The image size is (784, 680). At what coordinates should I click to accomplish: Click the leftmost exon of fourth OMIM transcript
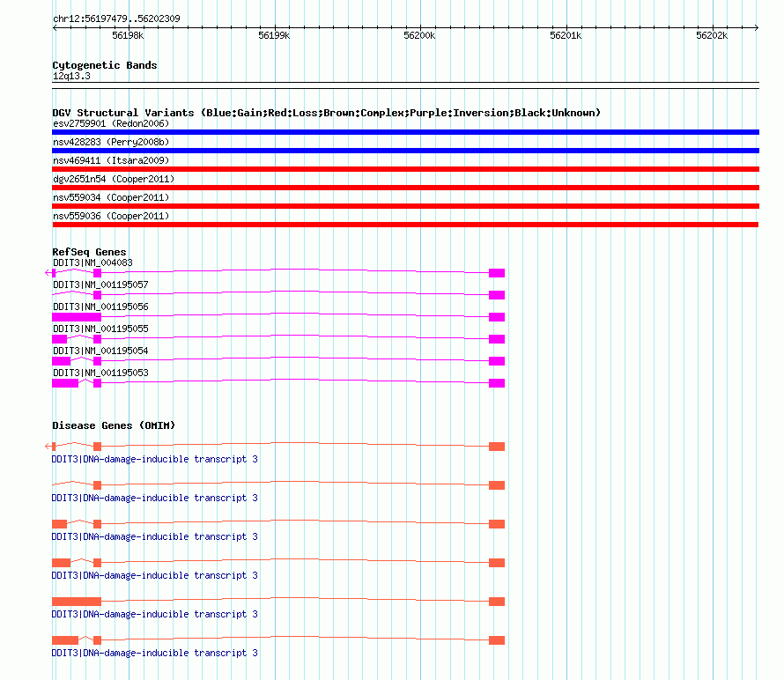pos(61,563)
